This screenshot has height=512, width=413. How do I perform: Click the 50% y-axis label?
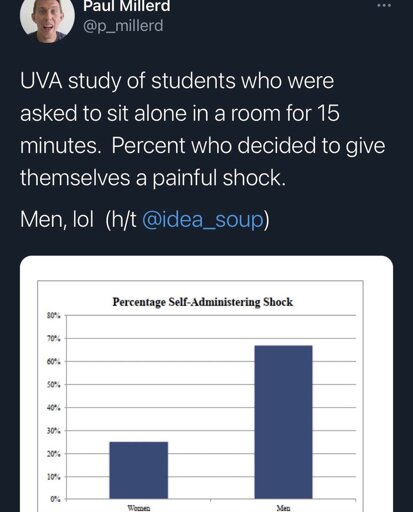coord(54,385)
